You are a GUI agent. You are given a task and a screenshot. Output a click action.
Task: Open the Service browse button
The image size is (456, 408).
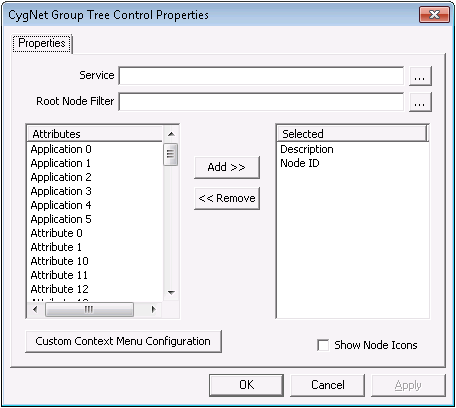point(420,76)
